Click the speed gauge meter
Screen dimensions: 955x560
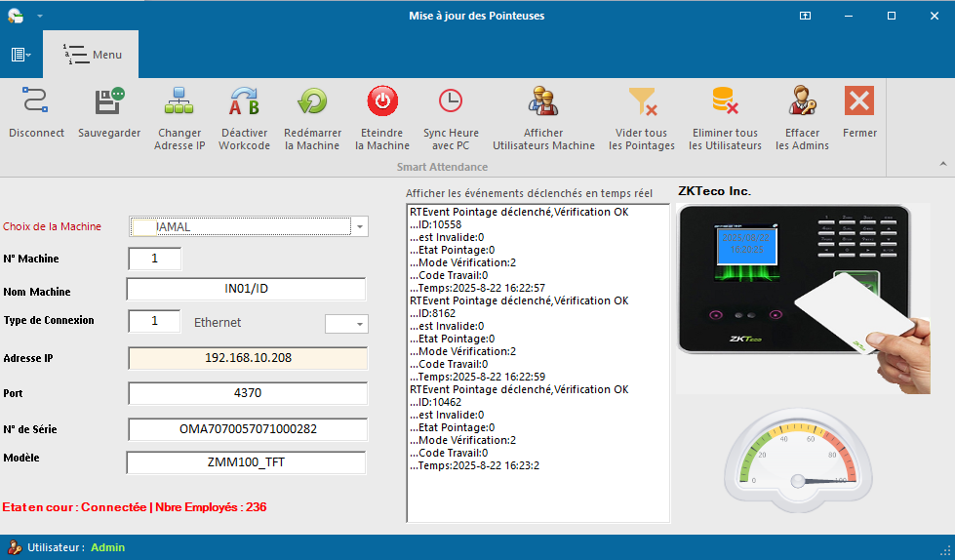coord(799,451)
